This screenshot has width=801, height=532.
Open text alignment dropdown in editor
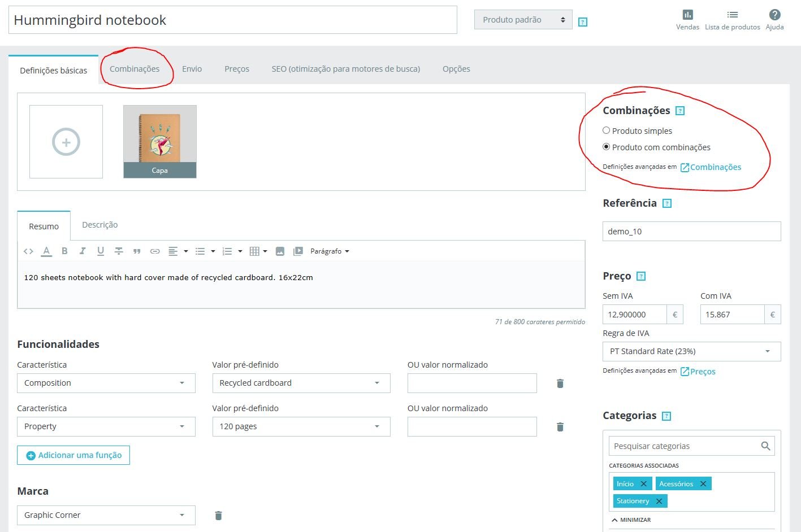(x=178, y=251)
